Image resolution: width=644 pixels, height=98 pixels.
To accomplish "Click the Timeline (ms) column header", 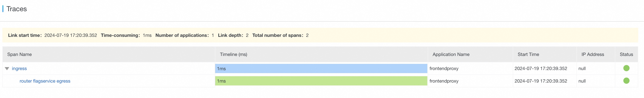I will [233, 55].
